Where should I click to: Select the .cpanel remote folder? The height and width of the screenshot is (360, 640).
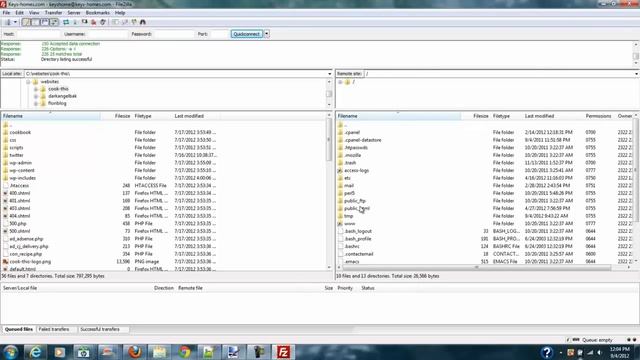[352, 133]
